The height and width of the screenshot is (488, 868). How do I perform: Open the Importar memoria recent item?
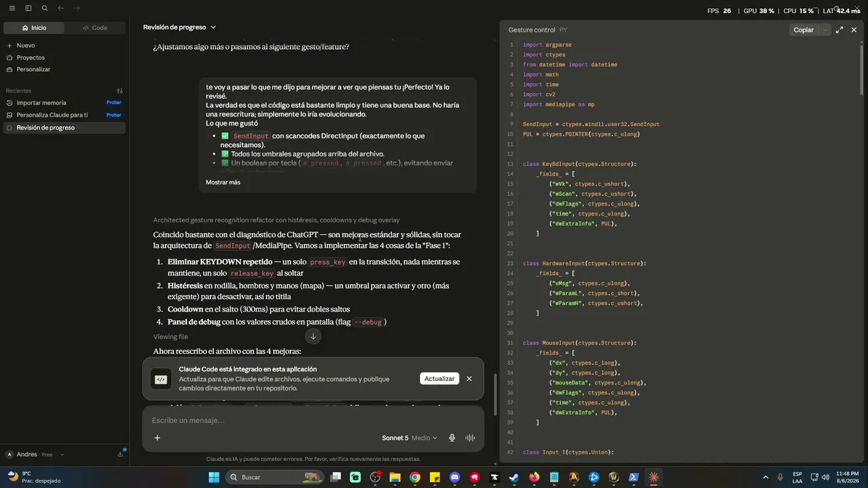(41, 103)
